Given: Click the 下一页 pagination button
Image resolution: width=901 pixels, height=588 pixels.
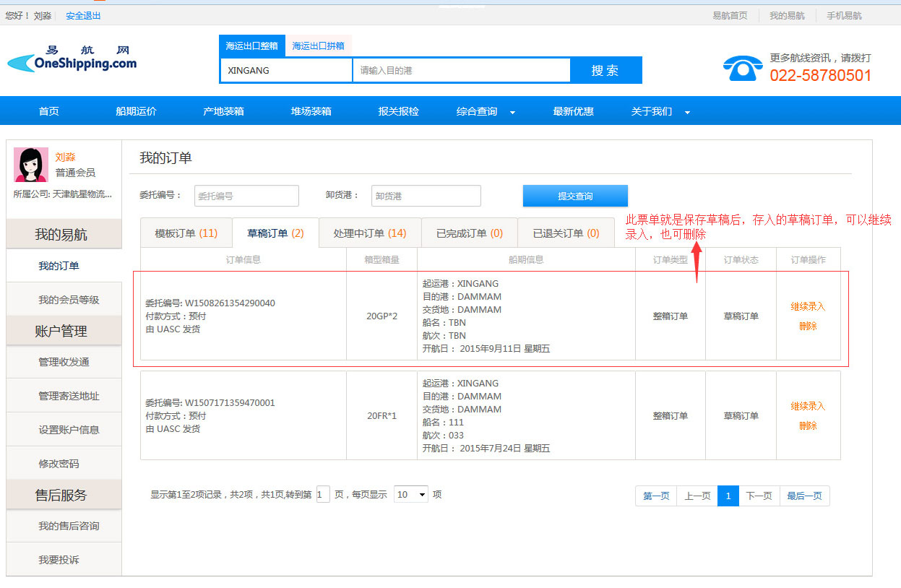Looking at the screenshot, I should point(759,496).
